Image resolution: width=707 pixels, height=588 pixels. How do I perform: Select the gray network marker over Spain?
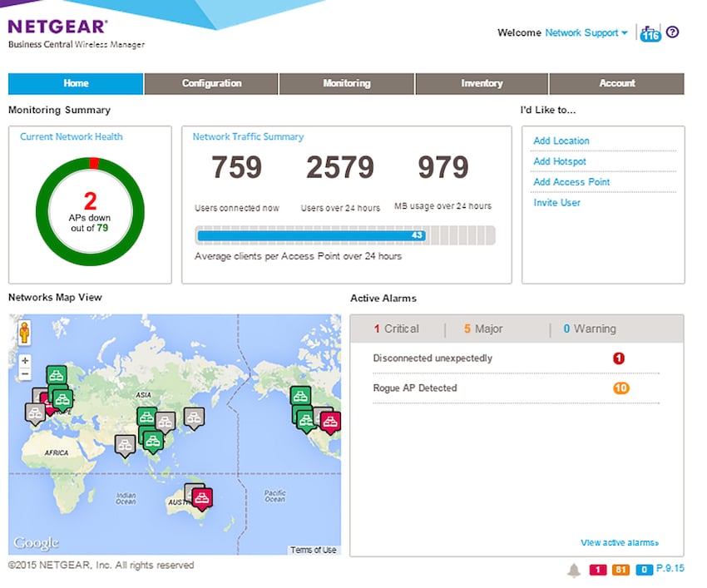click(x=35, y=413)
